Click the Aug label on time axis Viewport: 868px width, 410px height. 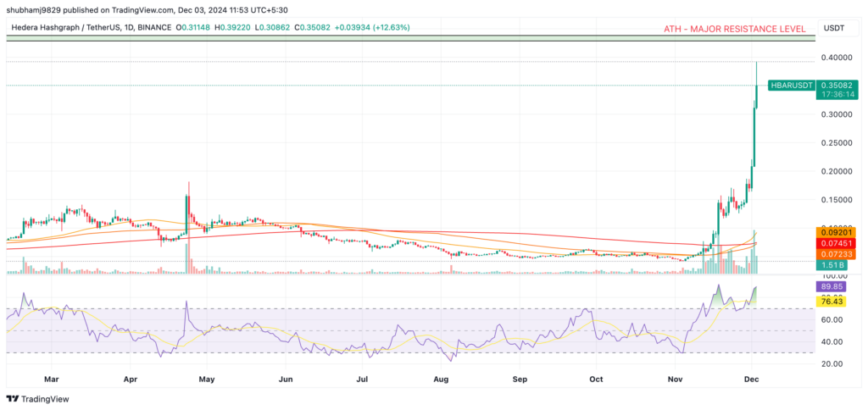pos(441,380)
